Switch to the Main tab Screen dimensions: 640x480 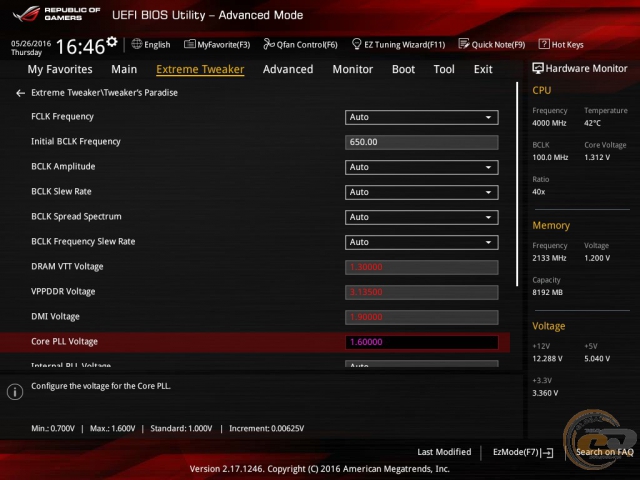point(124,69)
